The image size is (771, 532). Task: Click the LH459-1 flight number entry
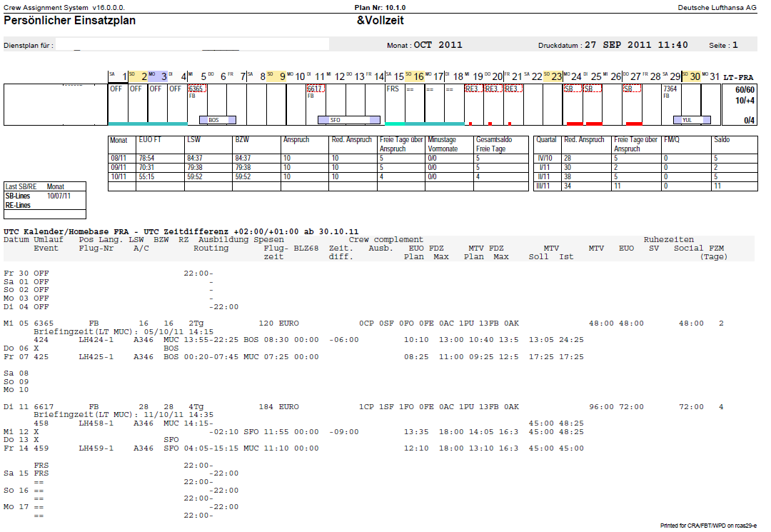coord(96,448)
